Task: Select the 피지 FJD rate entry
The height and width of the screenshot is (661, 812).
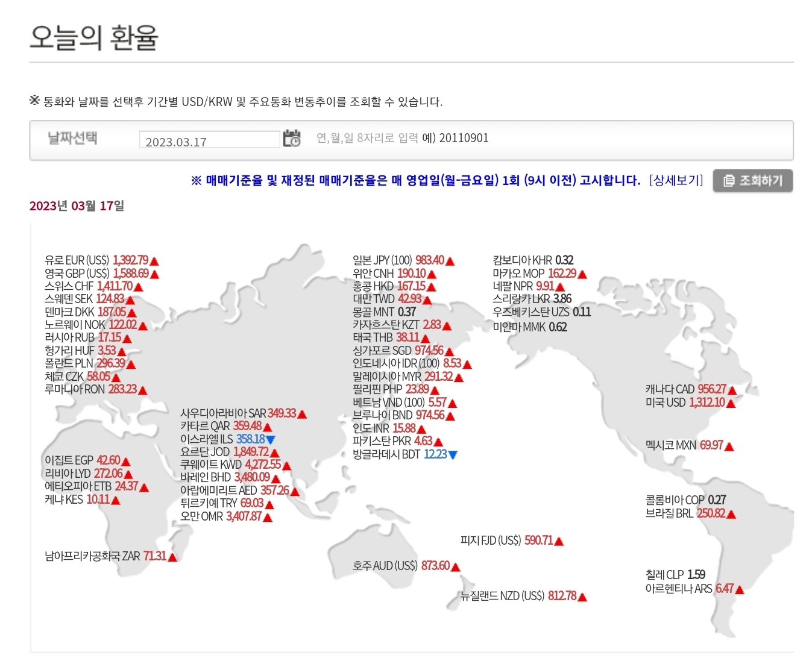Action: pos(512,540)
